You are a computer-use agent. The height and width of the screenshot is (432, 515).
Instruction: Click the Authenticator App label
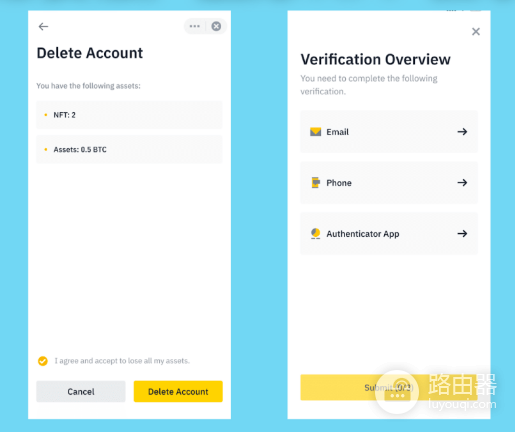point(363,234)
